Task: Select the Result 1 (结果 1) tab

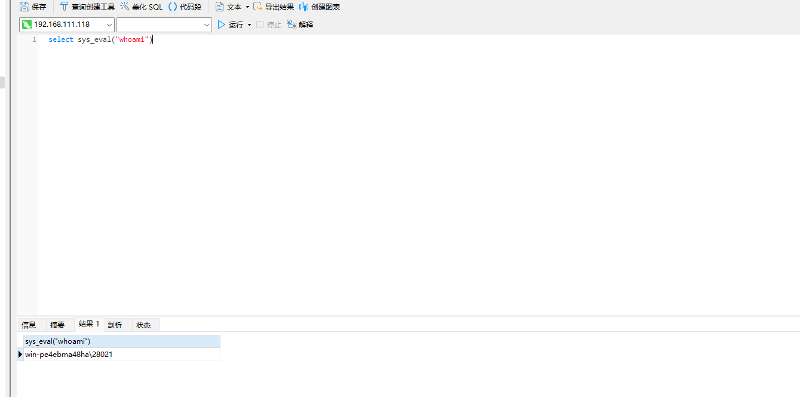Action: 89,324
